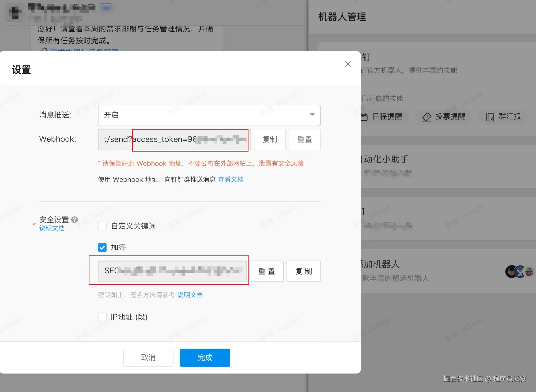Copy the Webhook address with 复制

pyautogui.click(x=270, y=140)
